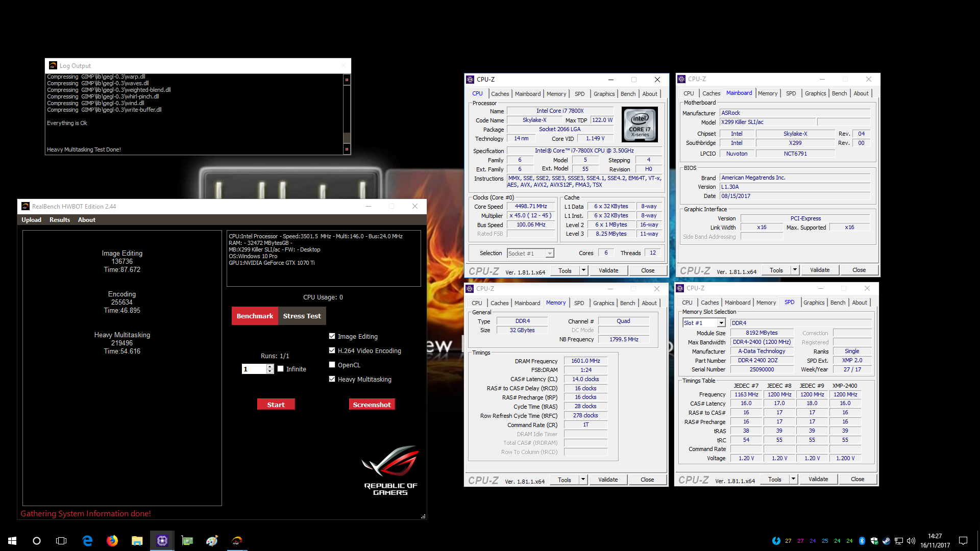Screen dimensions: 980x551
Task: Click the blue 25 core temperature tray icon
Action: click(825, 541)
